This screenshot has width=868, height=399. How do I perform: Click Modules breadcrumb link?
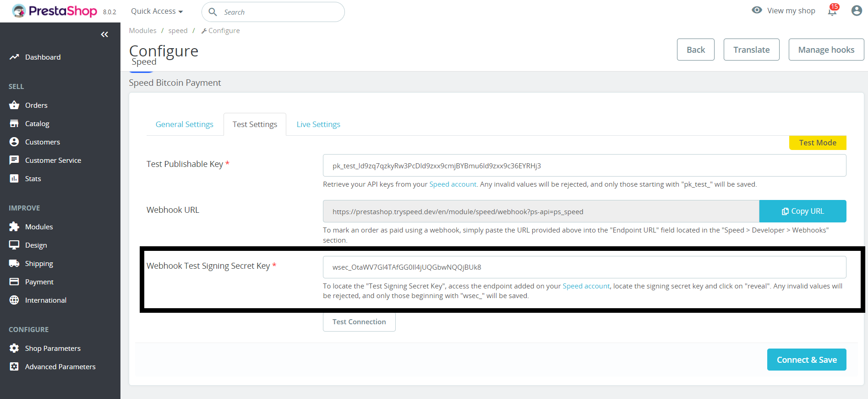142,30
